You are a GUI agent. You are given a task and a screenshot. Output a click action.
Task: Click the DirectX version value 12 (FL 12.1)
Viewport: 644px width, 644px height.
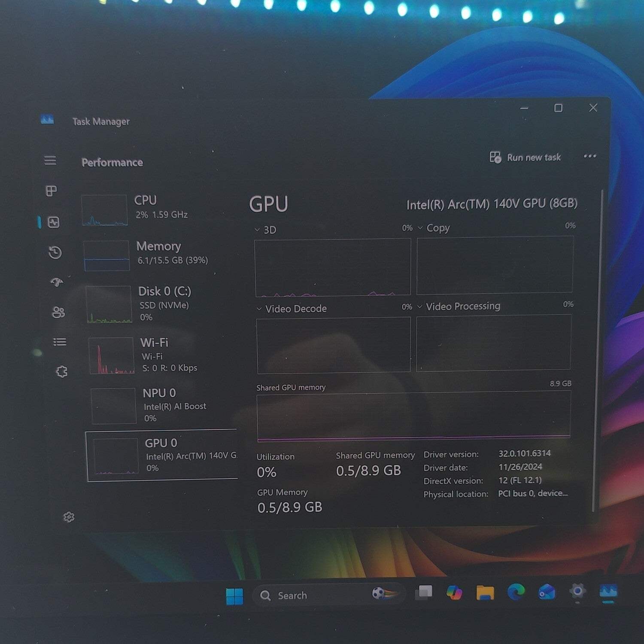click(520, 480)
